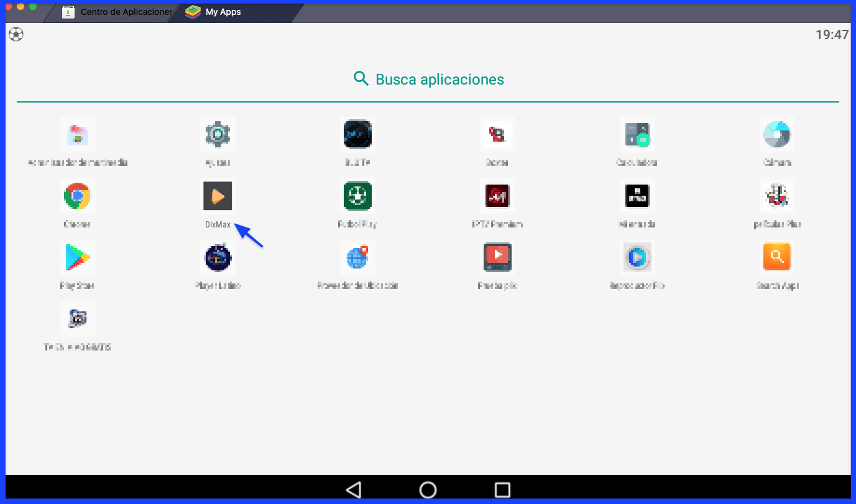Open the Search Apps tool
The image size is (856, 504).
[x=777, y=257]
